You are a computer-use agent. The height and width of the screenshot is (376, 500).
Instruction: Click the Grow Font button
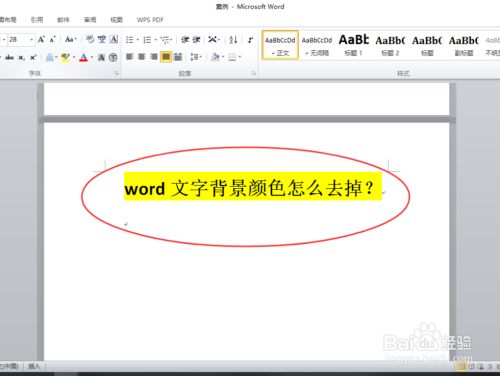[41, 40]
